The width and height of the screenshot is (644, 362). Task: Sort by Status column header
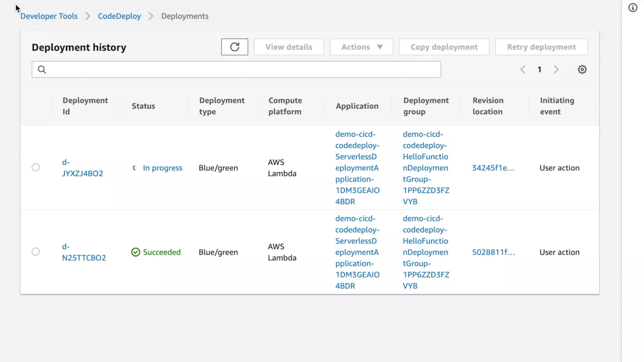pos(143,106)
